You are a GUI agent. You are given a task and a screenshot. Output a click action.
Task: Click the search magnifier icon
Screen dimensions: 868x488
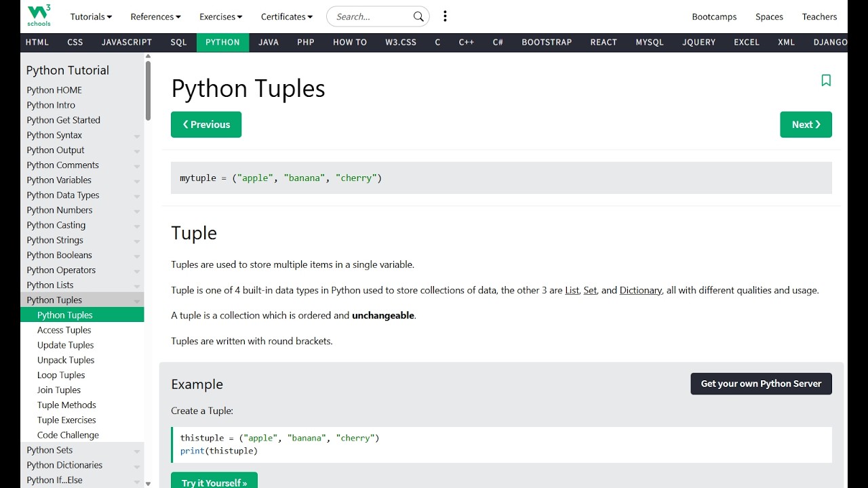[x=418, y=16]
